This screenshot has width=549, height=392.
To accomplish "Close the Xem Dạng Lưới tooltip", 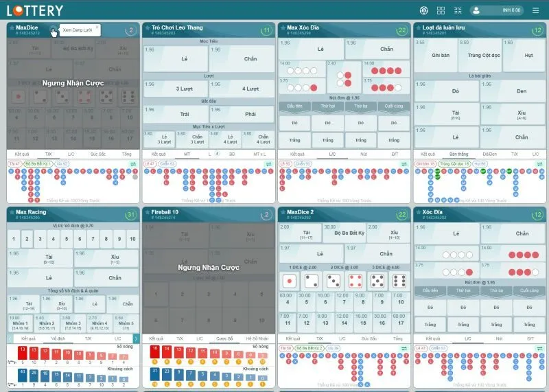I will point(97,27).
